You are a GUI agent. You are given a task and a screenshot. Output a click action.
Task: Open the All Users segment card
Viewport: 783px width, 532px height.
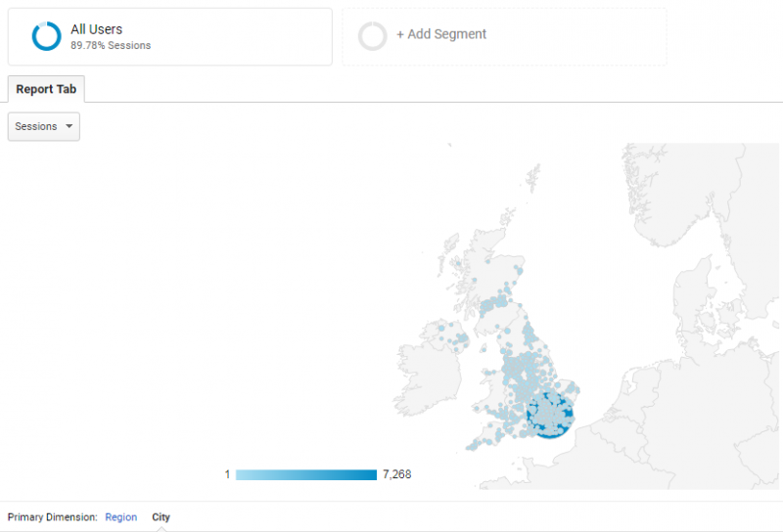(x=170, y=36)
